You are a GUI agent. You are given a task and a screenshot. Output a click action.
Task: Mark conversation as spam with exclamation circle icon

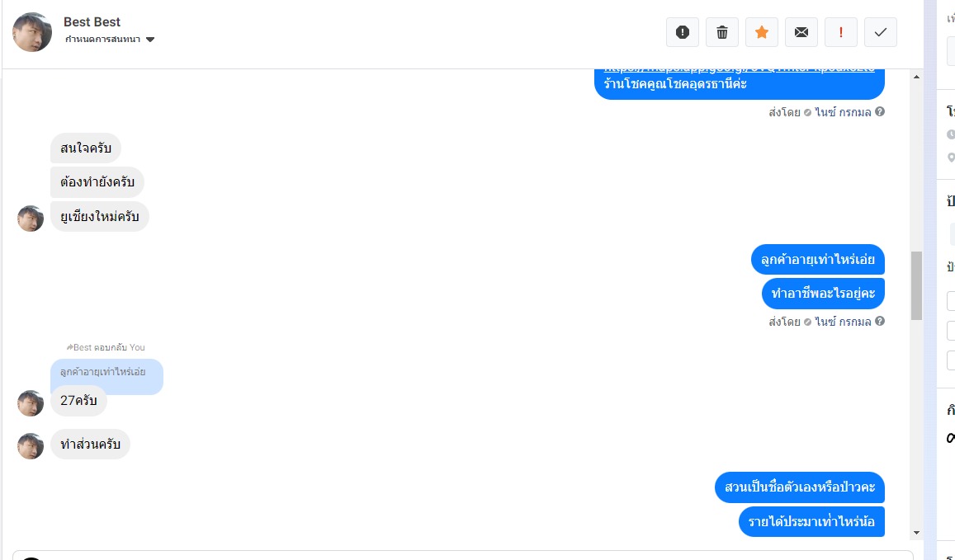[x=682, y=32]
